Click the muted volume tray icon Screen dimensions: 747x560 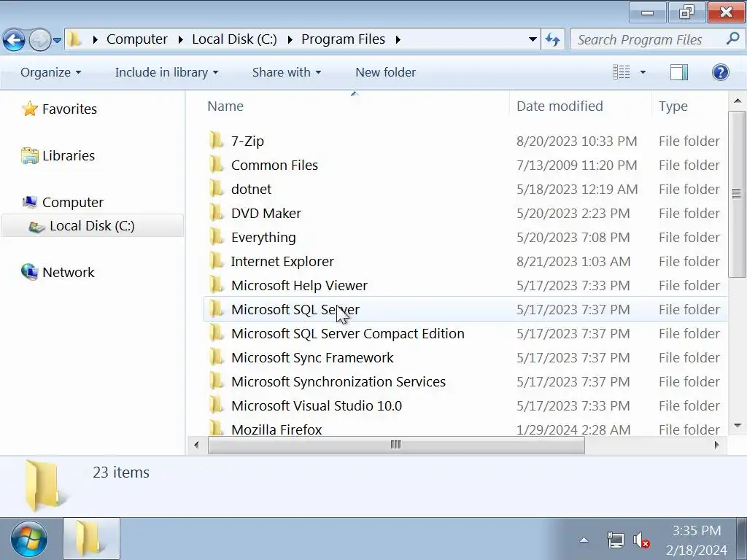641,540
